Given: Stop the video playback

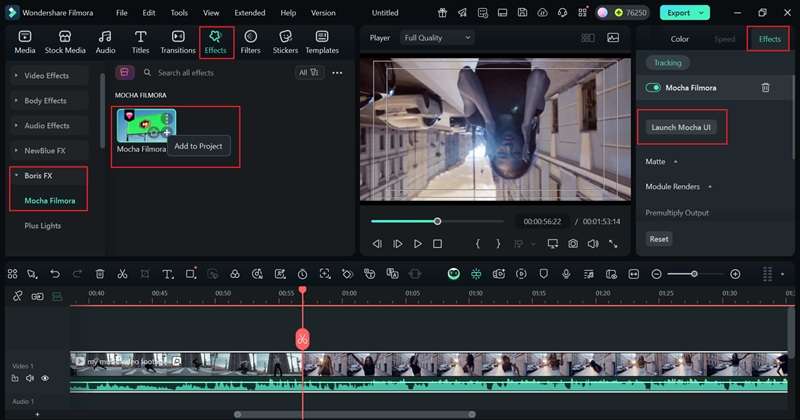Looking at the screenshot, I should (x=437, y=244).
